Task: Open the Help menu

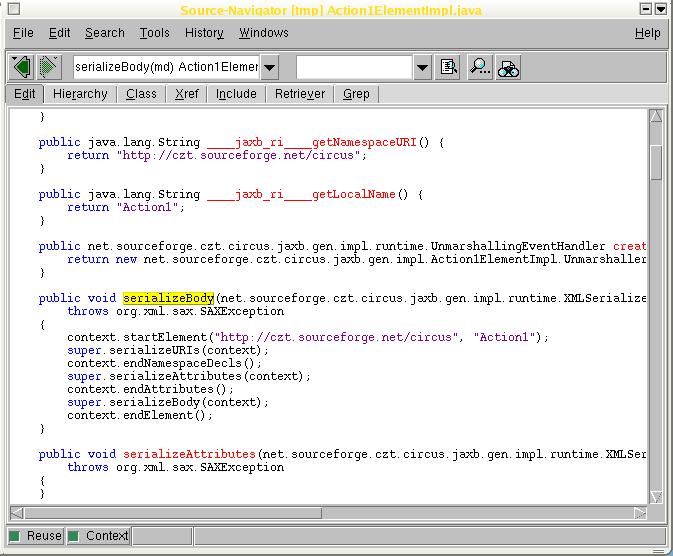Action: pos(647,33)
